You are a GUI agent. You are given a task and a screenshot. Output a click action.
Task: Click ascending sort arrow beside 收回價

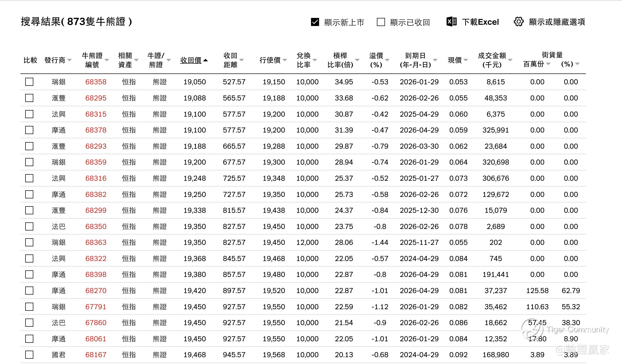[205, 60]
